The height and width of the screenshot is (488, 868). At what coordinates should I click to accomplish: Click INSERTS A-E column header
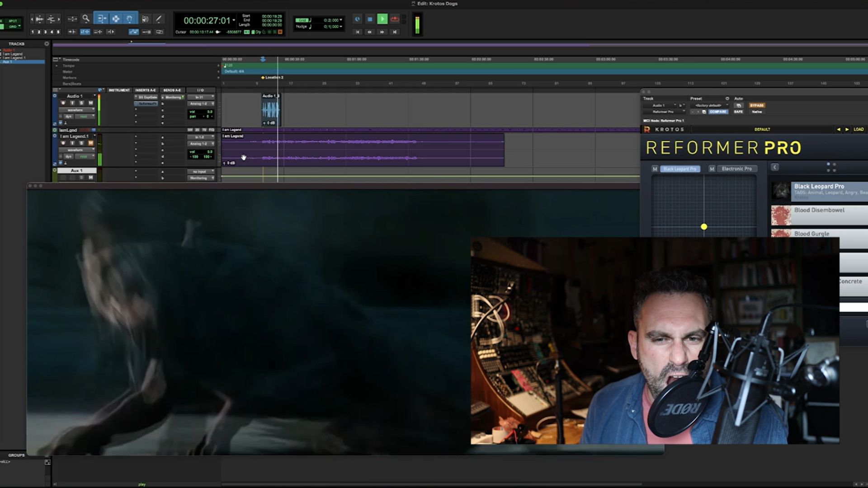(146, 90)
